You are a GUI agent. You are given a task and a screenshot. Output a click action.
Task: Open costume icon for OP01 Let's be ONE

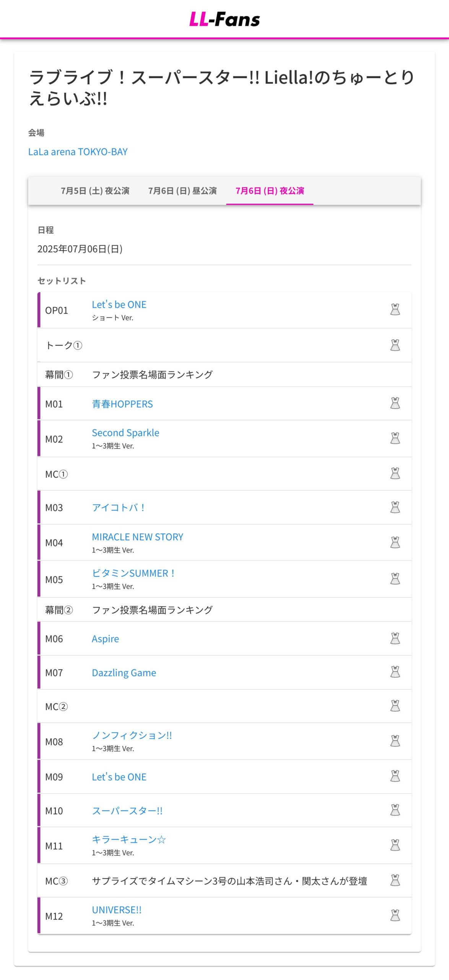pyautogui.click(x=395, y=309)
